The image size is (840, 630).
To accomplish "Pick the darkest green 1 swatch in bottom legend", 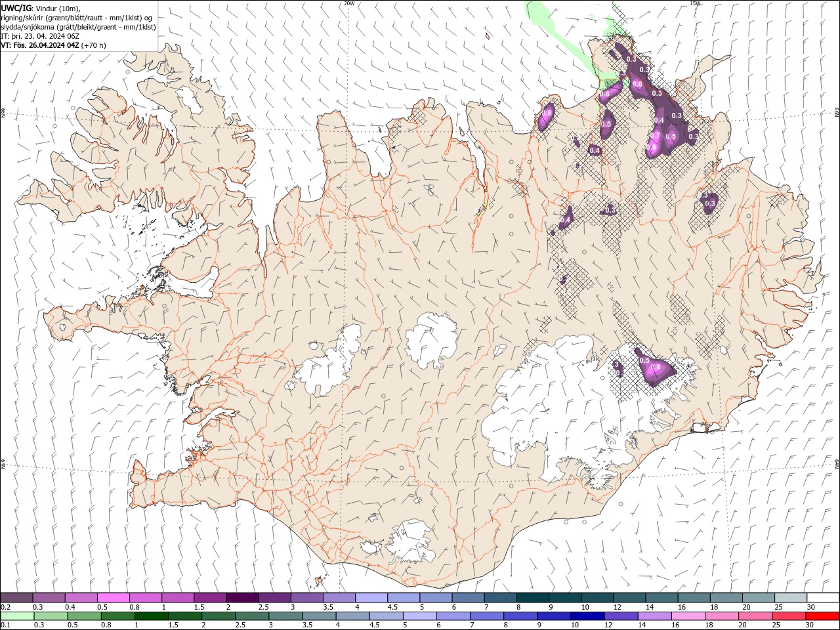I will [x=152, y=616].
